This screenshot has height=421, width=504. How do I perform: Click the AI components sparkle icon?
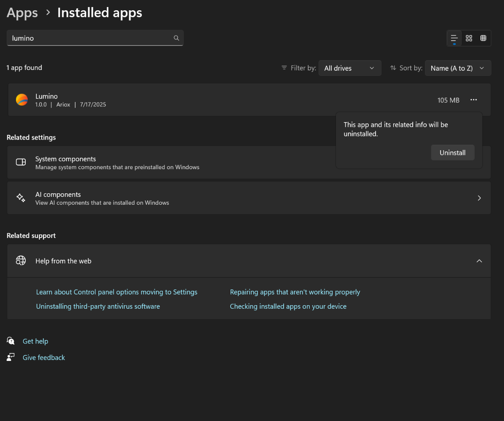coord(21,198)
